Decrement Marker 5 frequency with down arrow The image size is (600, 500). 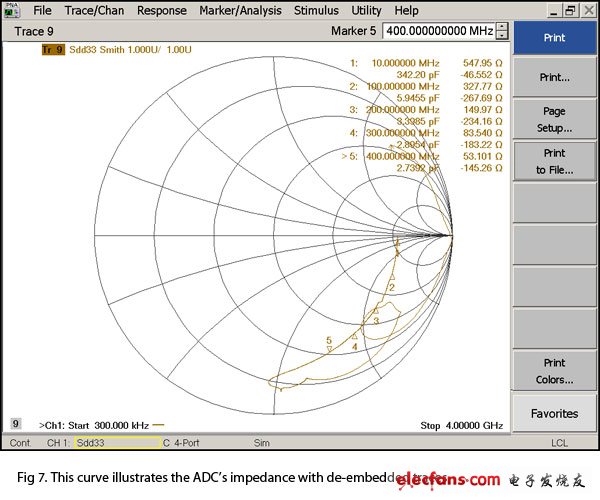(x=503, y=35)
